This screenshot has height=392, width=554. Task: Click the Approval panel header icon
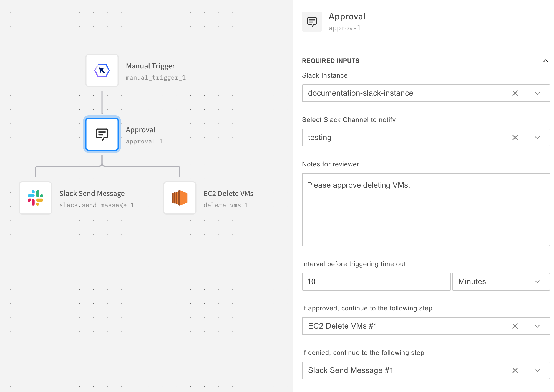click(312, 22)
